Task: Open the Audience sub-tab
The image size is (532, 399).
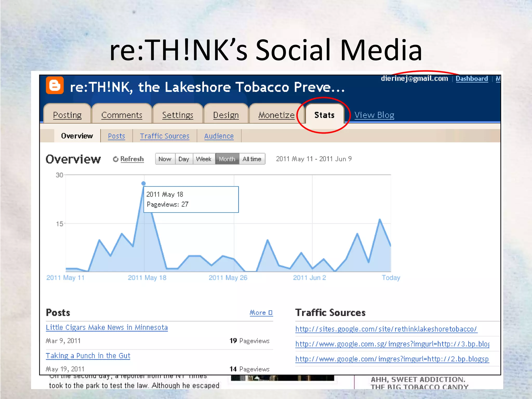Action: (x=219, y=136)
